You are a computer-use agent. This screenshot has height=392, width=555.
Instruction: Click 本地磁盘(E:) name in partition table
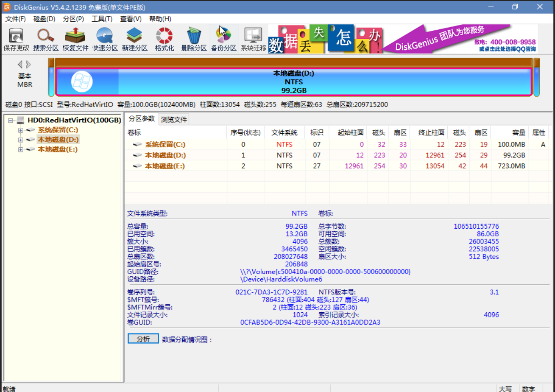pos(165,166)
